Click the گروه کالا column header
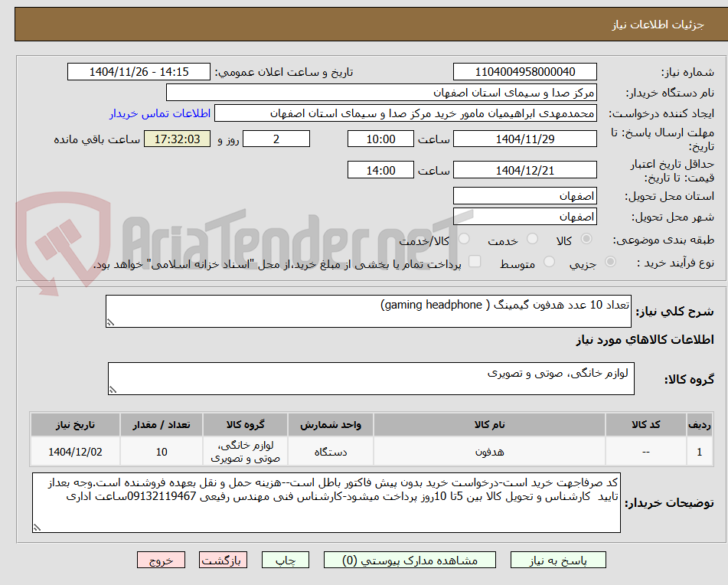This screenshot has height=585, width=728. (245, 425)
